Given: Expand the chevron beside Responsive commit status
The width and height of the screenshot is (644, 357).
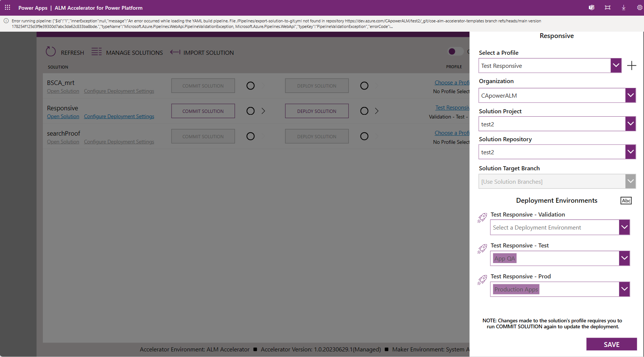Looking at the screenshot, I should click(x=263, y=111).
